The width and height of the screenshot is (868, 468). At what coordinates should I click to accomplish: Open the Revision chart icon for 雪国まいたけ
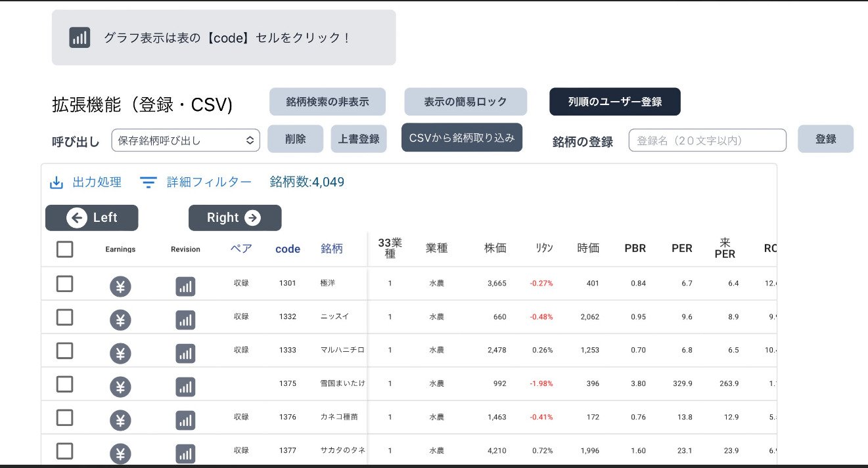click(x=185, y=387)
